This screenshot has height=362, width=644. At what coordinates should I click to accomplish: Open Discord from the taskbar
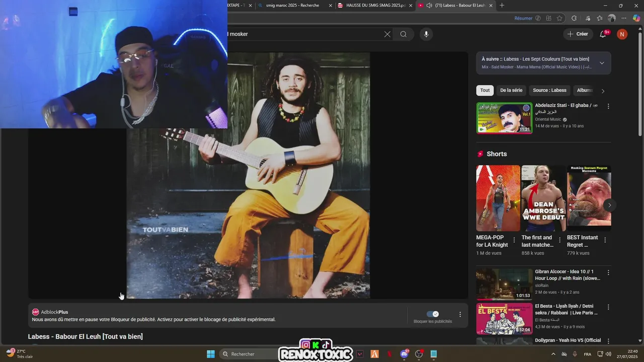(404, 354)
